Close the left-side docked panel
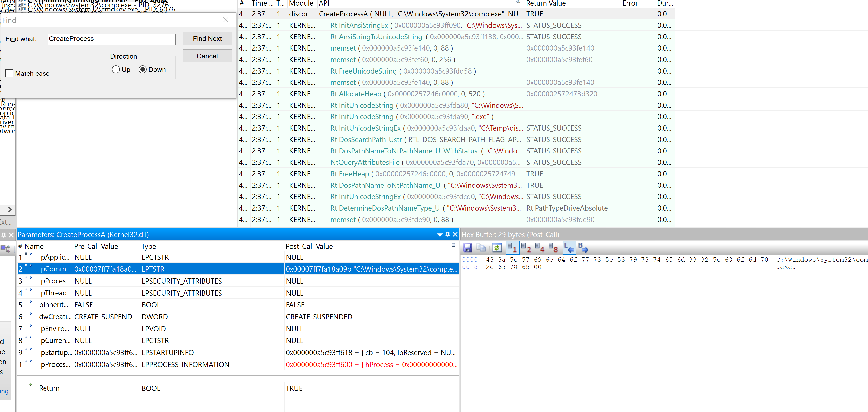This screenshot has width=868, height=412. coord(11,235)
